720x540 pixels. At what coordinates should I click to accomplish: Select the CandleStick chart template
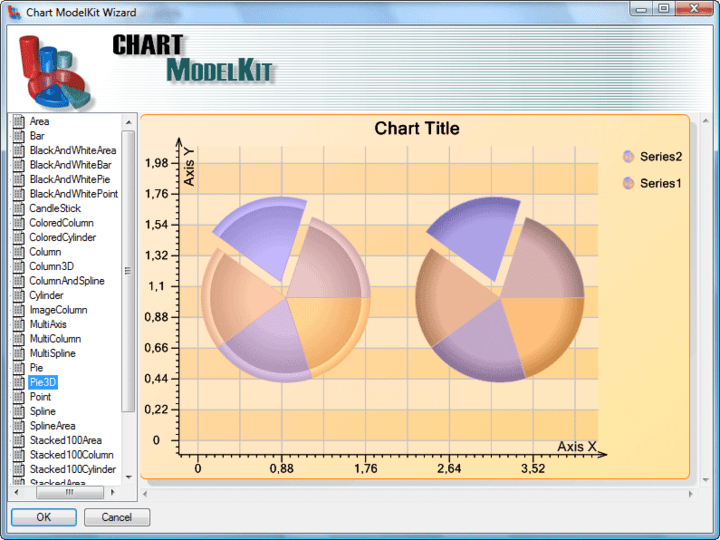click(55, 208)
